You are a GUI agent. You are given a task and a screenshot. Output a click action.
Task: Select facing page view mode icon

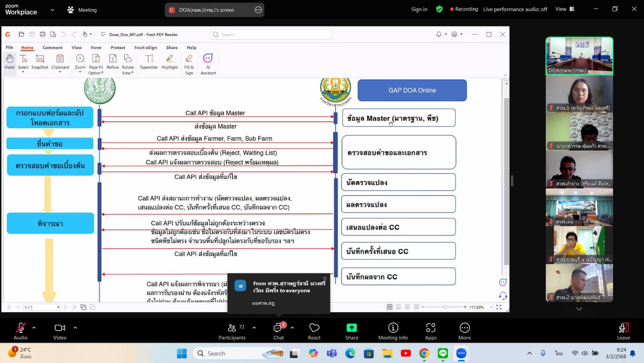click(407, 307)
